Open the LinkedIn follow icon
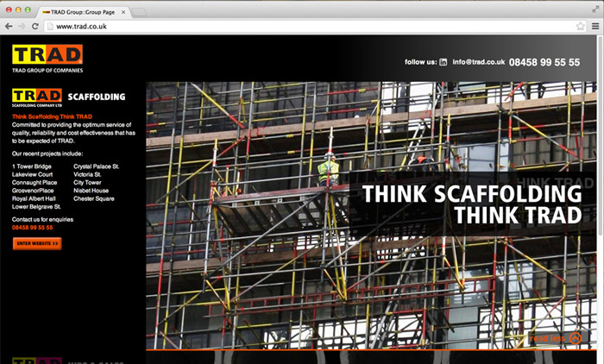This screenshot has height=364, width=604. click(x=443, y=62)
